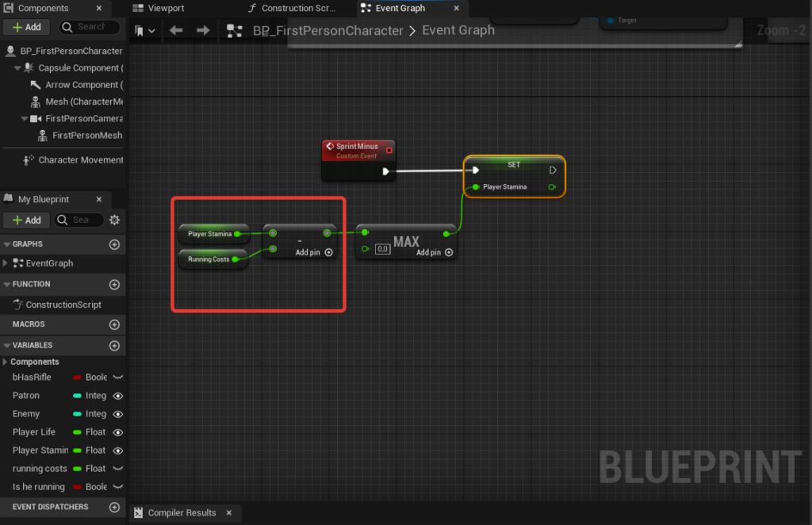The height and width of the screenshot is (525, 812).
Task: Collapse the Capsule Component tree node
Action: click(x=17, y=68)
